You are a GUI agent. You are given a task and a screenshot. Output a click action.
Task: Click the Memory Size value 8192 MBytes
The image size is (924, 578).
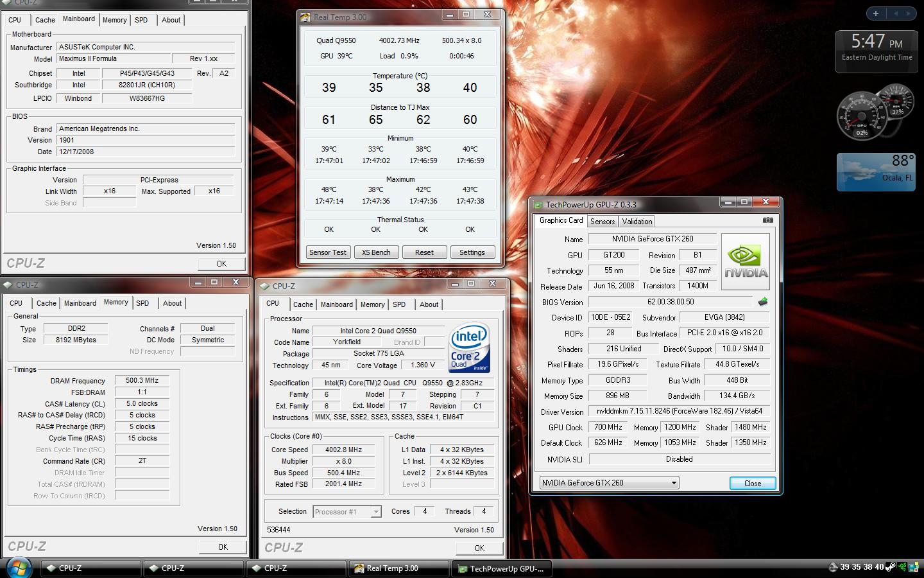click(76, 340)
